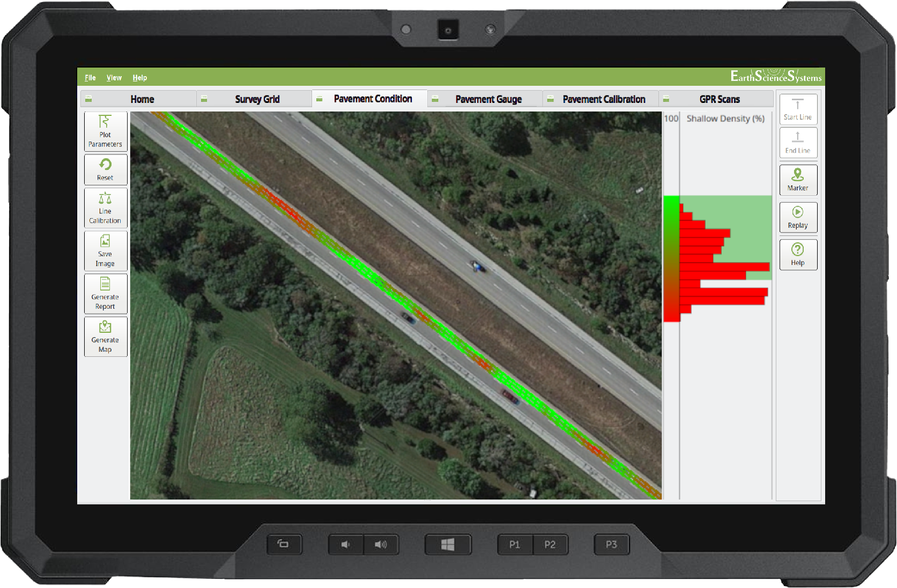Open the View menu
Screen dimensions: 897x588
114,78
